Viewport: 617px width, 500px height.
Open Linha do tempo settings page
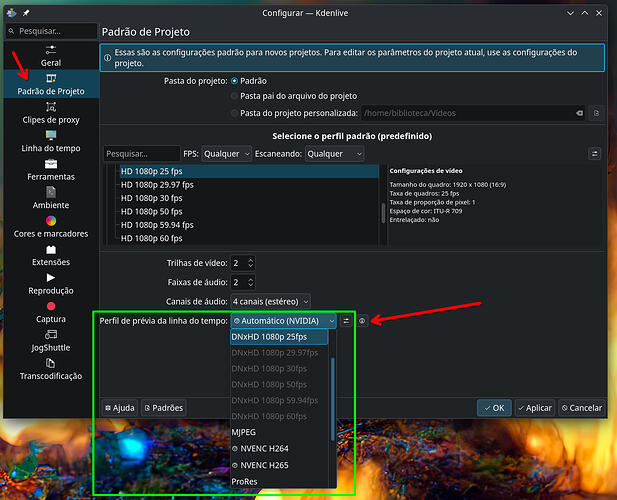51,141
